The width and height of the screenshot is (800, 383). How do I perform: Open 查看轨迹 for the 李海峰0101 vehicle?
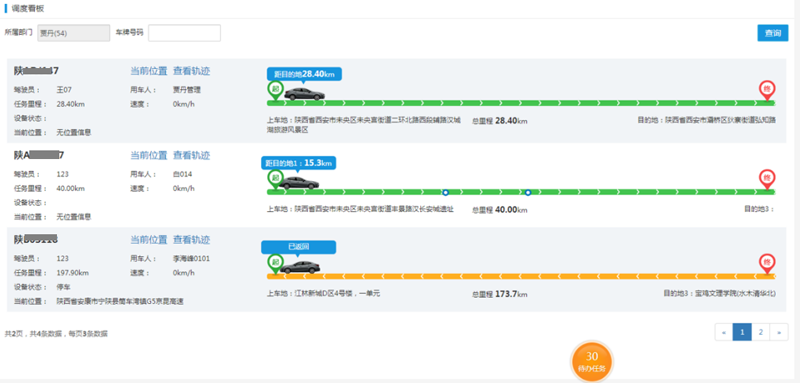[x=191, y=240]
